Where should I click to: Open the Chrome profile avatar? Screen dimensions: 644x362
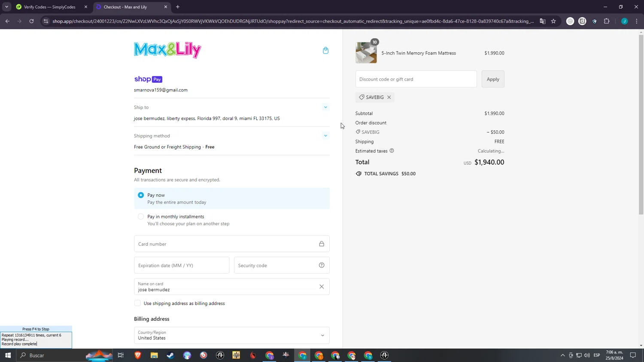(625, 21)
